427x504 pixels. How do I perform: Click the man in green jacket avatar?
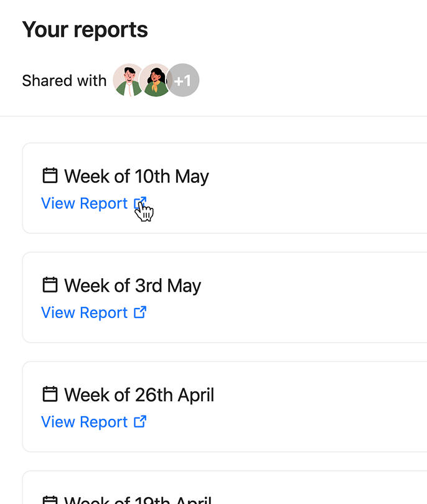point(129,80)
